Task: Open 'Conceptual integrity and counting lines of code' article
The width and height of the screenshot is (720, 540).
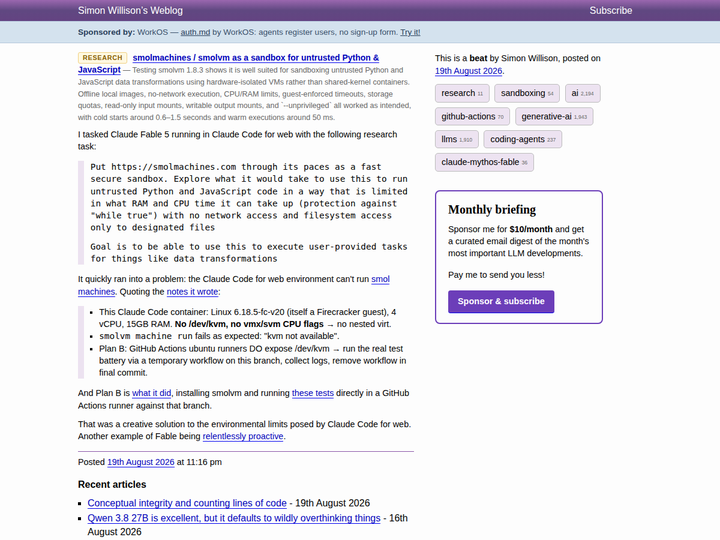Action: [187, 503]
